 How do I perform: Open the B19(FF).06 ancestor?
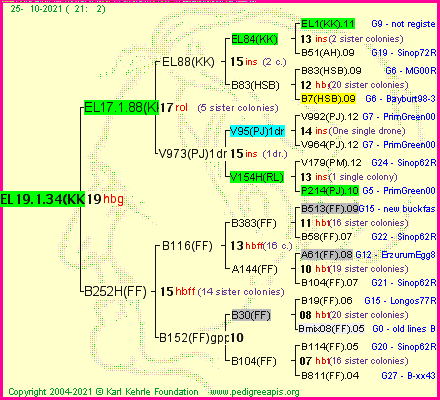327,301
